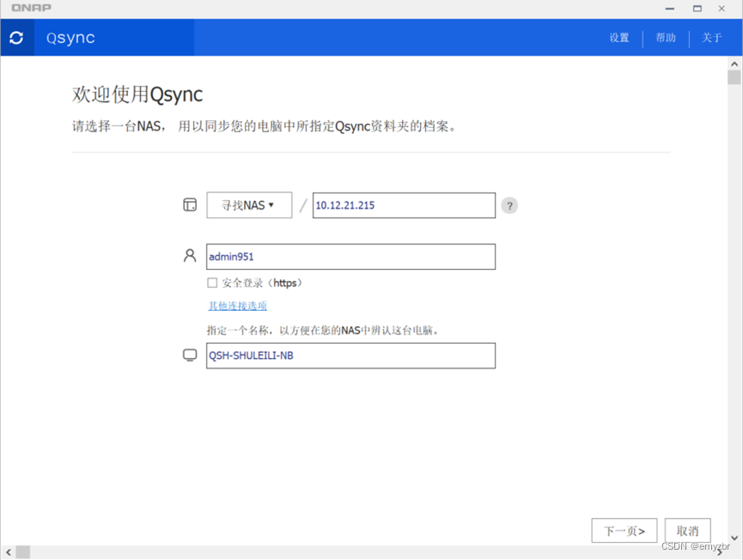Screen dimensions: 743x560
Task: Maximize the Qsync window
Action: click(x=697, y=9)
